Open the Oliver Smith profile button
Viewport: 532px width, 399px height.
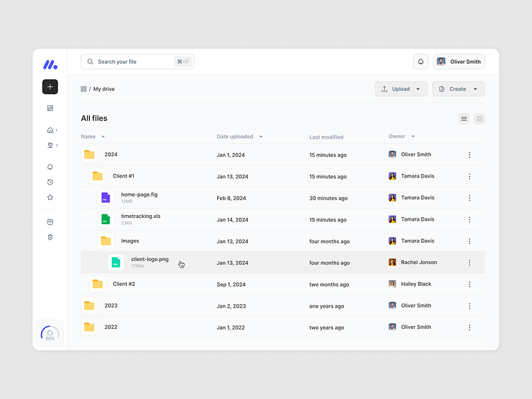click(459, 62)
